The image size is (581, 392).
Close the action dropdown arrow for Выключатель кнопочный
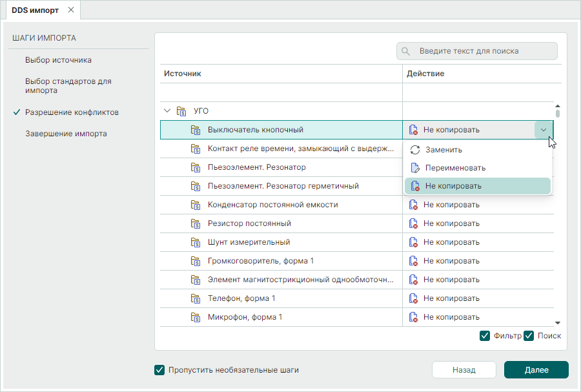point(543,130)
